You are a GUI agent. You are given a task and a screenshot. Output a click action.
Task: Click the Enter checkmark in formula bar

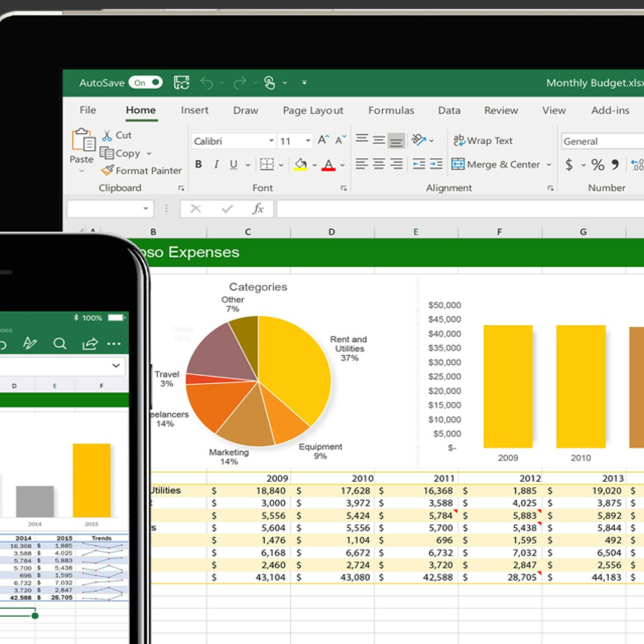(228, 209)
